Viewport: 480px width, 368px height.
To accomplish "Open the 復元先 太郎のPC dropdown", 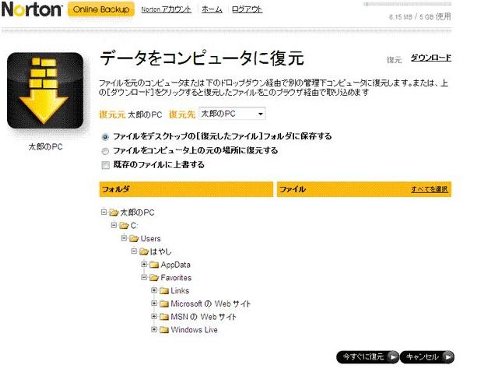I will click(232, 114).
